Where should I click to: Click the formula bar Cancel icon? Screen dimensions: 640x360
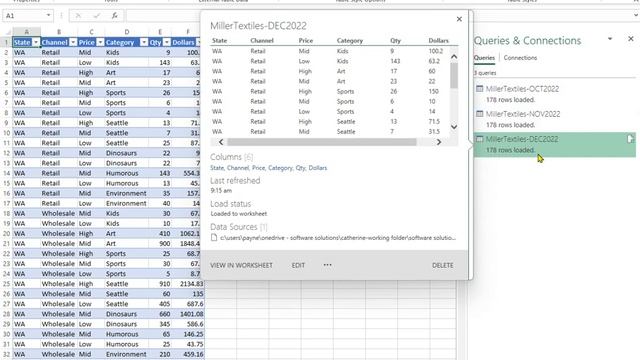78,16
